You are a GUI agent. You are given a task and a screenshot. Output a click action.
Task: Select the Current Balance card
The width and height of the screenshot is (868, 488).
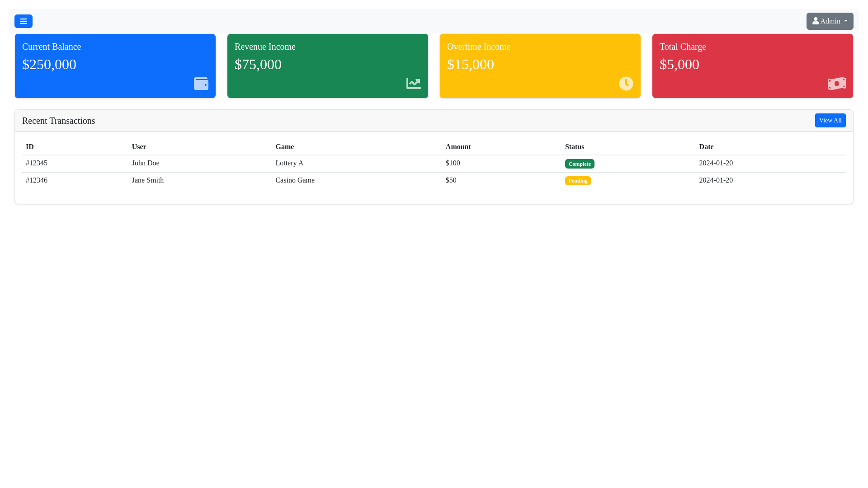[115, 66]
